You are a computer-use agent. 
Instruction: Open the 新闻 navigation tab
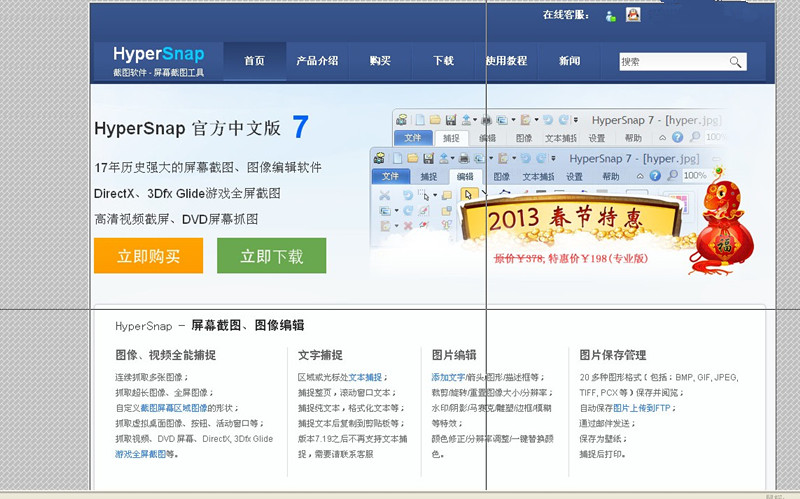(569, 61)
